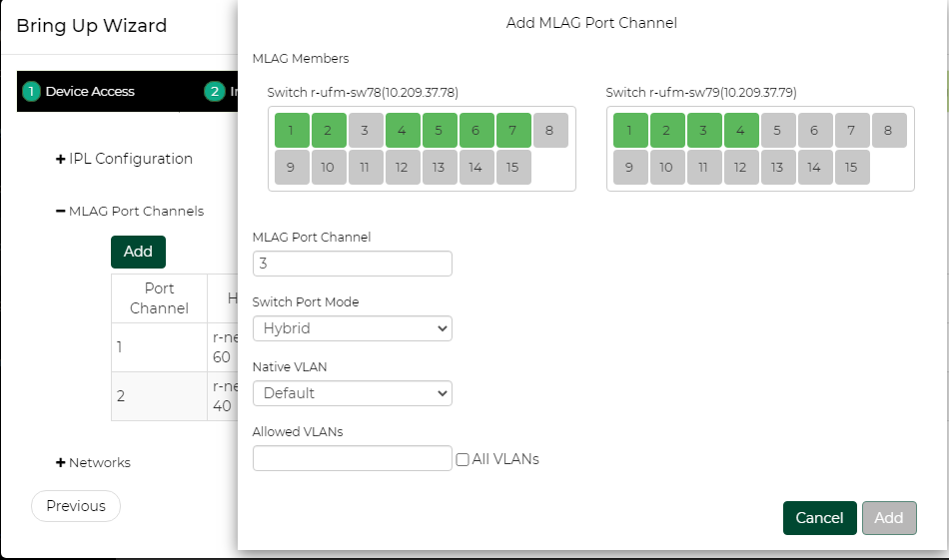The width and height of the screenshot is (949, 560).
Task: Deselect port 4 on switch r-ufm-sw79
Action: [x=741, y=130]
